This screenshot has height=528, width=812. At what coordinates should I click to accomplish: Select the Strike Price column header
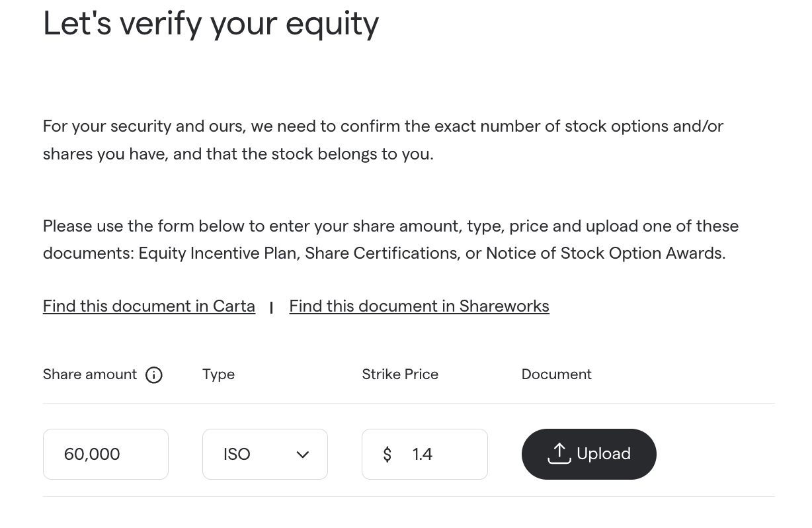[x=400, y=374]
